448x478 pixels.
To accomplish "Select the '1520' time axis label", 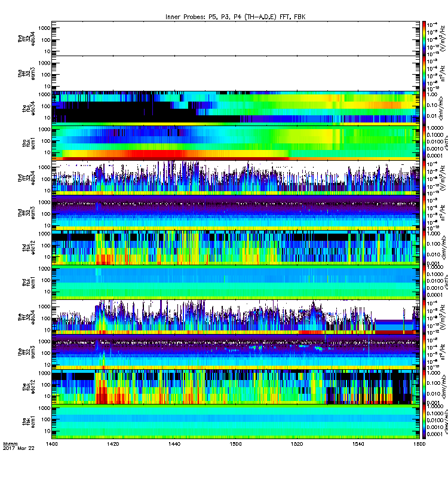I will [297, 444].
